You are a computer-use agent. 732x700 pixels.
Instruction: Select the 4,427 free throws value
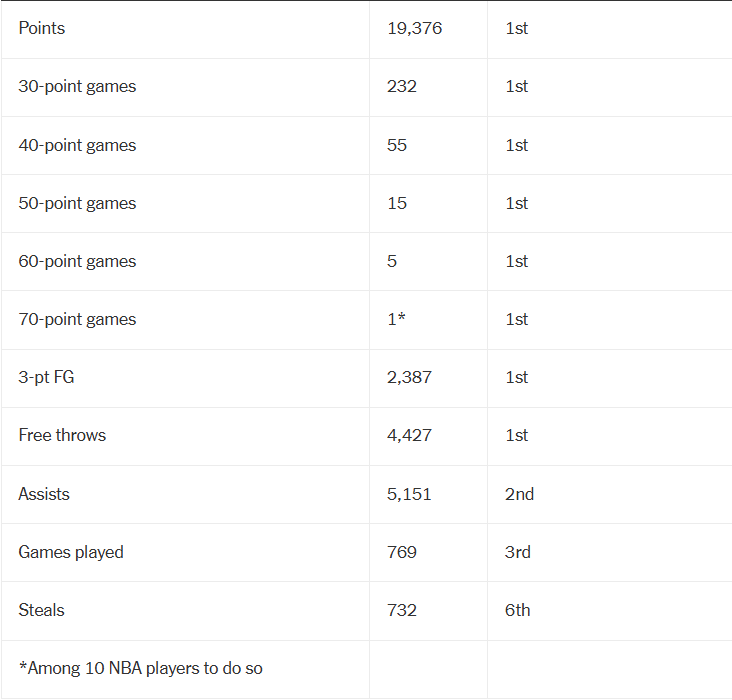409,435
